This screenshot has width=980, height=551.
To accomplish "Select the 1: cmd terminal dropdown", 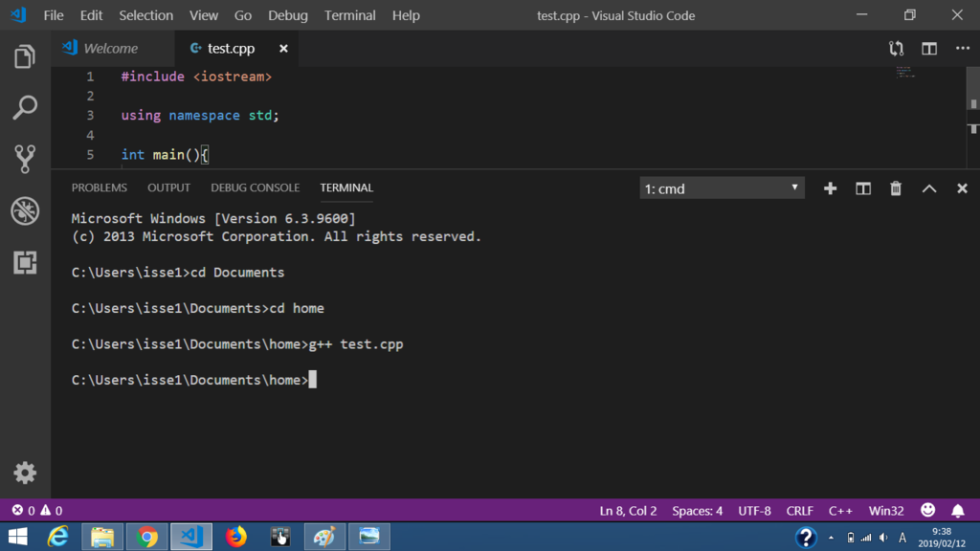I will 722,188.
